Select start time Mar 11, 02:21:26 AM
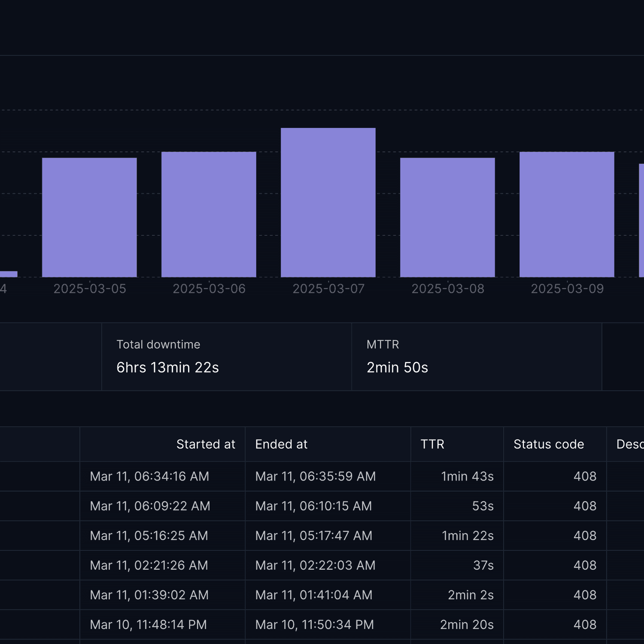The height and width of the screenshot is (644, 644). tap(149, 565)
